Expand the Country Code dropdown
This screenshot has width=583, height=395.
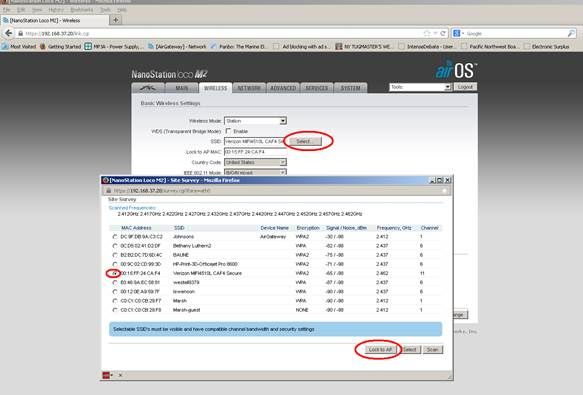pyautogui.click(x=255, y=163)
